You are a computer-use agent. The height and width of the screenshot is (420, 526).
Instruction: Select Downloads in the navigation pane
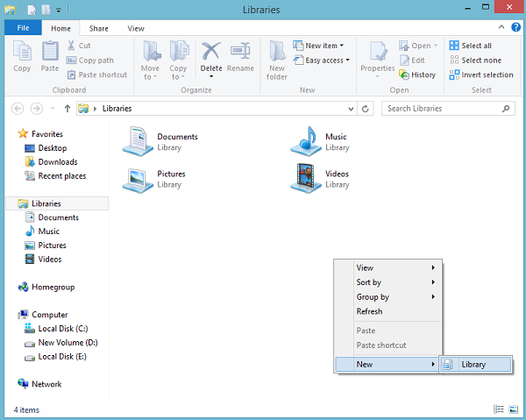coord(52,162)
